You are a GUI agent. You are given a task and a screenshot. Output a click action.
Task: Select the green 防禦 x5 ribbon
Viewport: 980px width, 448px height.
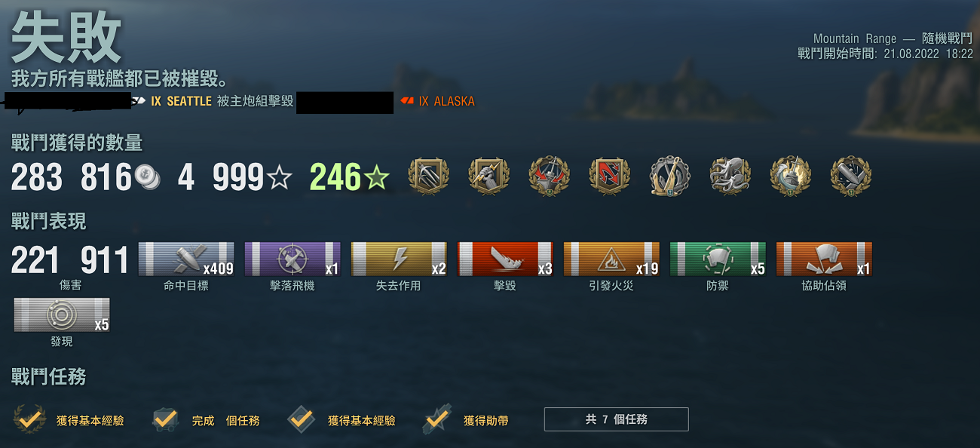point(718,259)
